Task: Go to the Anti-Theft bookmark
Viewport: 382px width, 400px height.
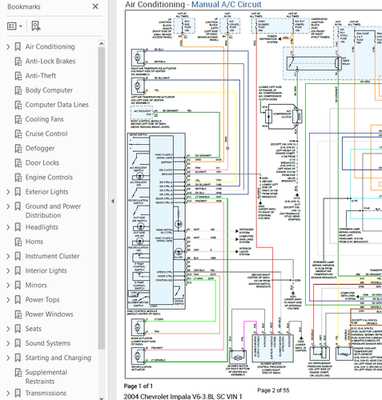Action: 41,76
